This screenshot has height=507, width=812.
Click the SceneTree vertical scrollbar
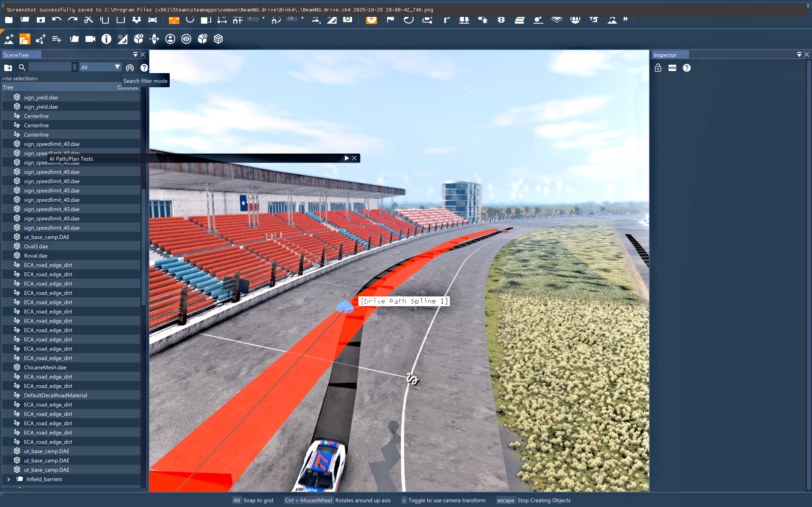(x=144, y=247)
